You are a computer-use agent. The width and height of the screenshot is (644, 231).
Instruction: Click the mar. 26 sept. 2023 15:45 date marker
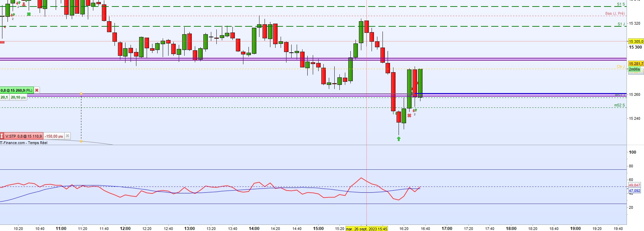tap(366, 229)
